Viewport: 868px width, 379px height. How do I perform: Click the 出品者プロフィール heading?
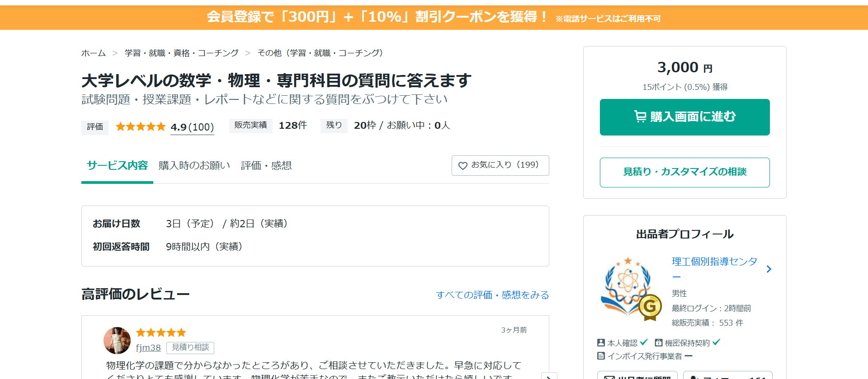[x=684, y=234]
